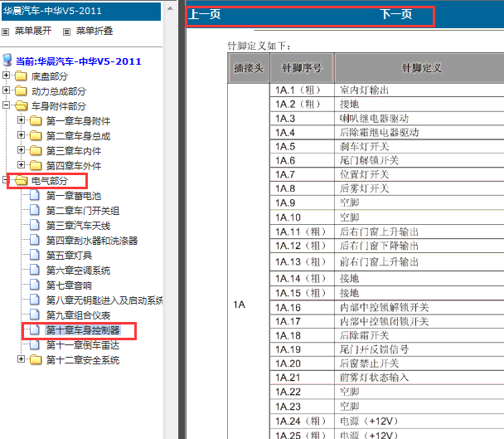Open 第九章组合仪表 chapter
504x439 pixels.
(x=78, y=315)
